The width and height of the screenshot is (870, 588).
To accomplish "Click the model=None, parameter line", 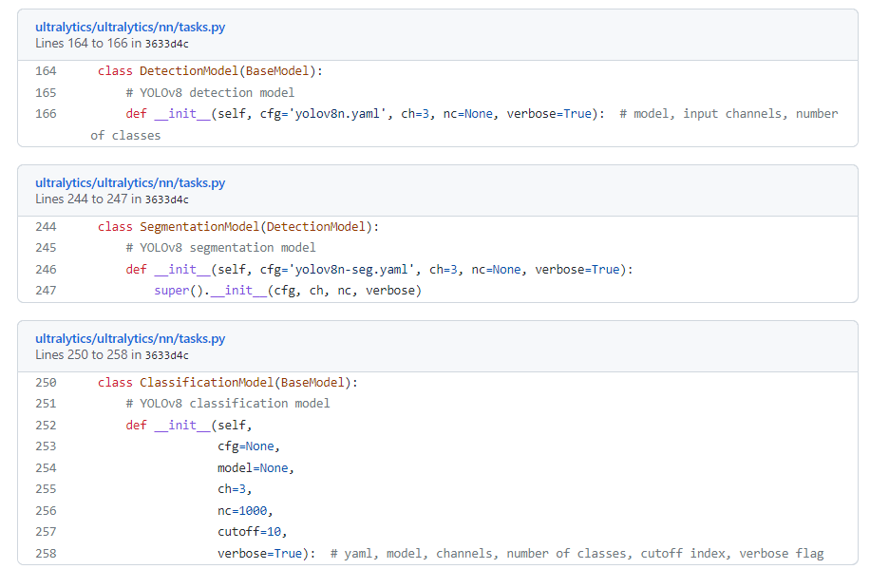I will point(255,468).
